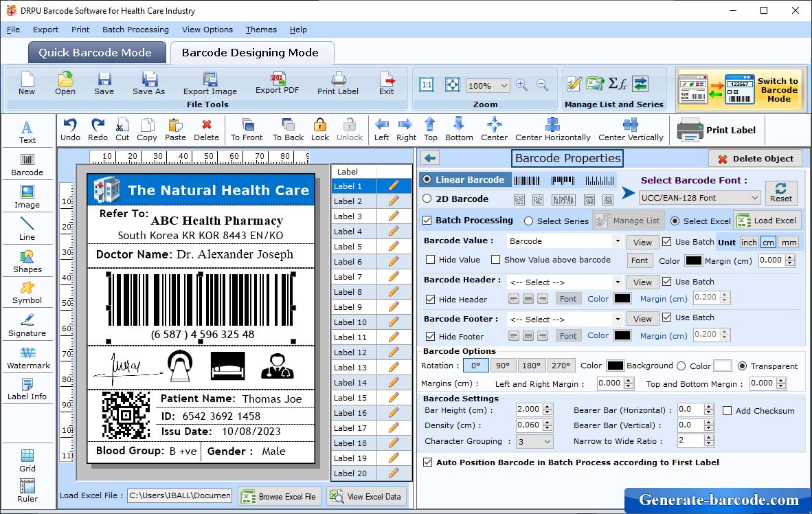Expand the Barcode Value dropdown
Image resolution: width=812 pixels, height=514 pixels.
tap(618, 241)
